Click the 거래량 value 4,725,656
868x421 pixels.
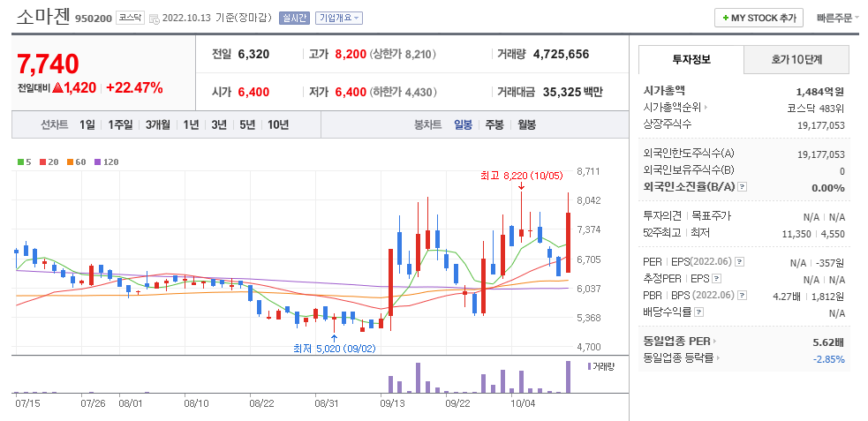(x=562, y=54)
